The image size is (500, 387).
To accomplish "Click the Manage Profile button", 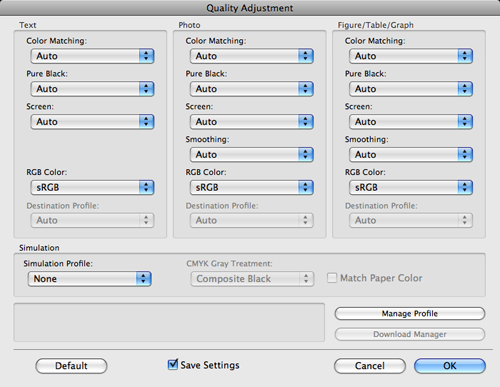I will pyautogui.click(x=410, y=314).
